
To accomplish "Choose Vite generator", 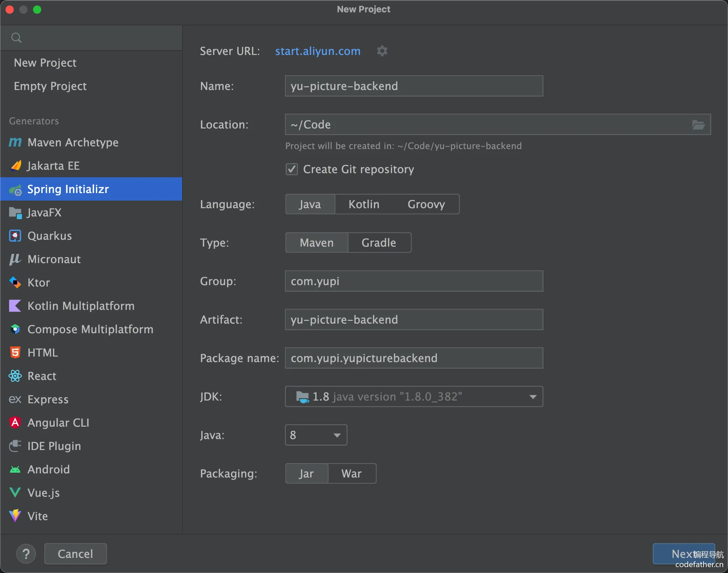I will click(x=91, y=516).
